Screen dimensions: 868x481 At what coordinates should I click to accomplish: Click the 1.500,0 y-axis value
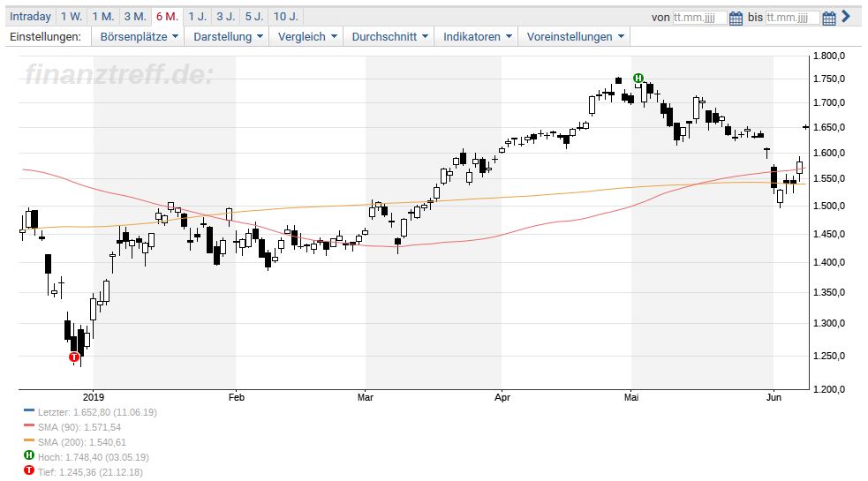[x=828, y=206]
